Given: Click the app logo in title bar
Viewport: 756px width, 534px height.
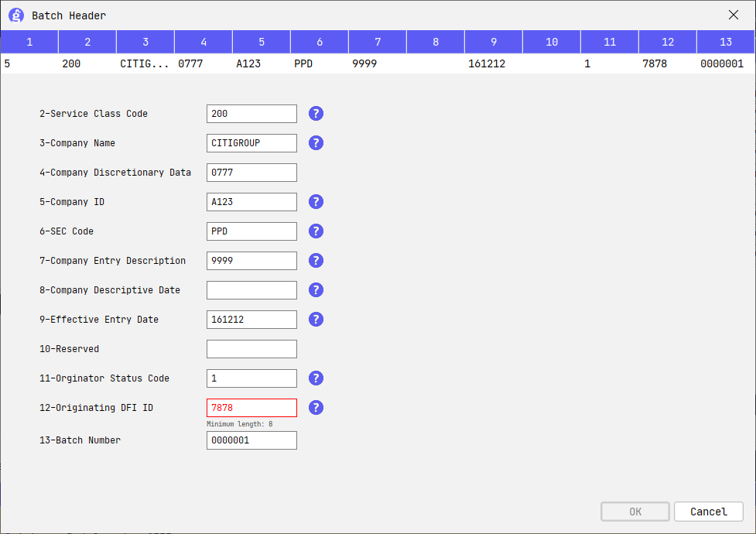Looking at the screenshot, I should pos(15,15).
